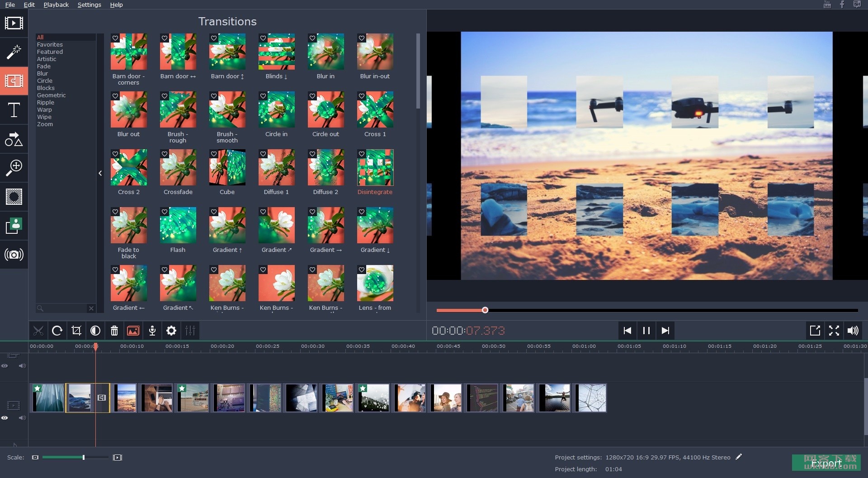Image resolution: width=868 pixels, height=478 pixels.
Task: Open Callouts shapes tool in sidebar
Action: tap(14, 139)
